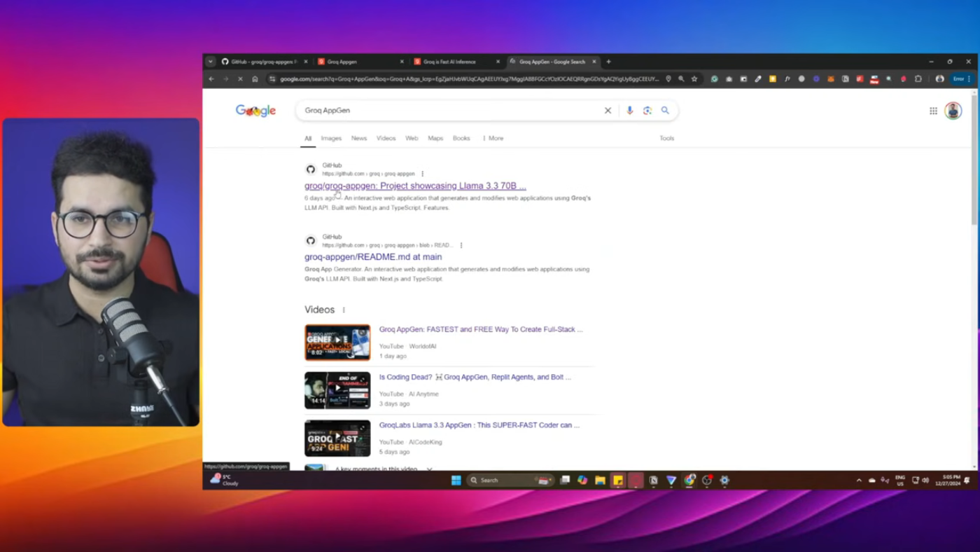Viewport: 980px width, 552px height.
Task: Open Sticky Notes from the taskbar
Action: coord(618,480)
